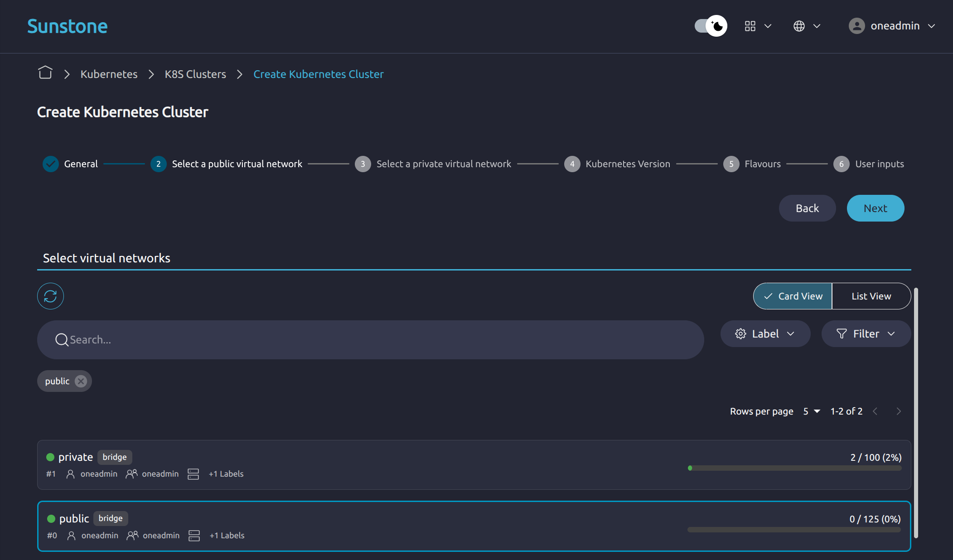The width and height of the screenshot is (953, 560).
Task: Go to step 5 Flavours
Action: (752, 164)
